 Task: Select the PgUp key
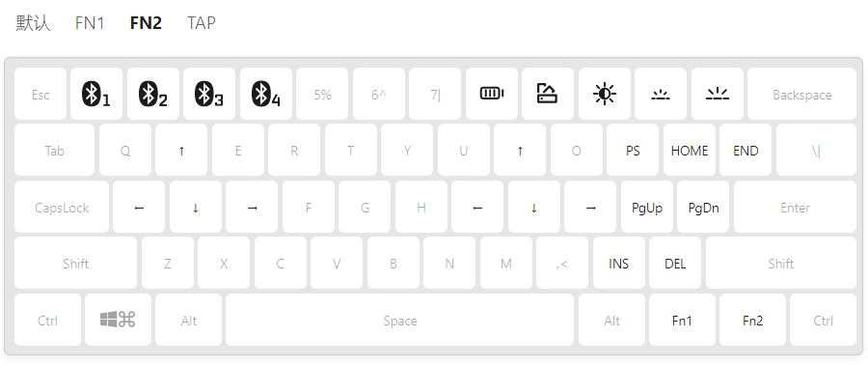coord(647,208)
